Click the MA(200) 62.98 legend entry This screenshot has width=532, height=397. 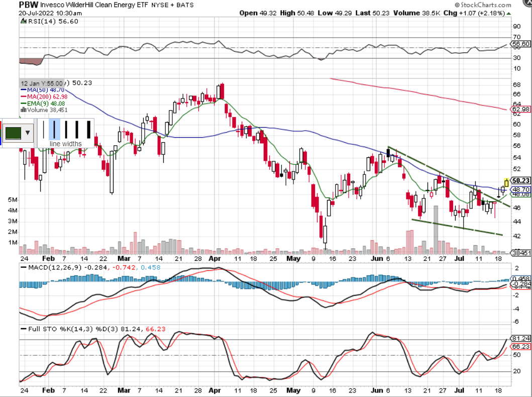[44, 96]
